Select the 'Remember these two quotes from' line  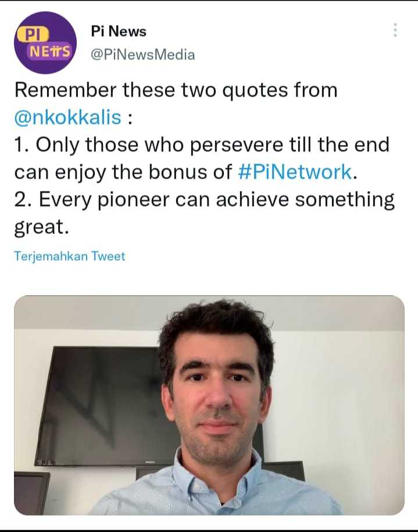click(176, 90)
